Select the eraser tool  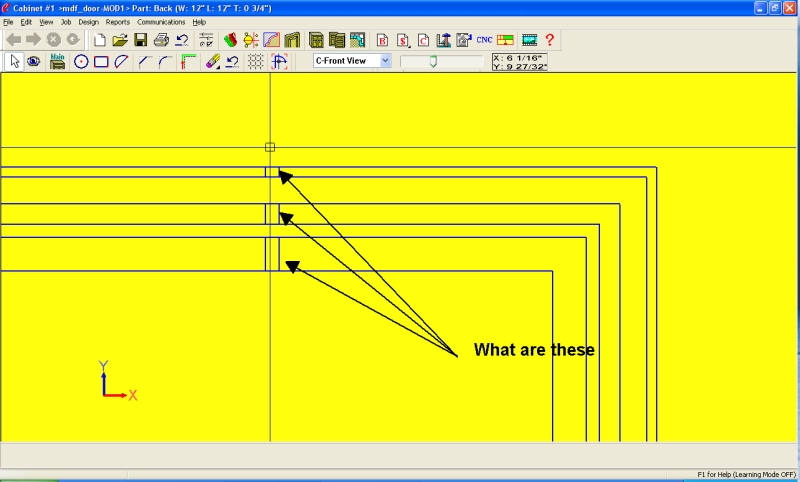(212, 61)
